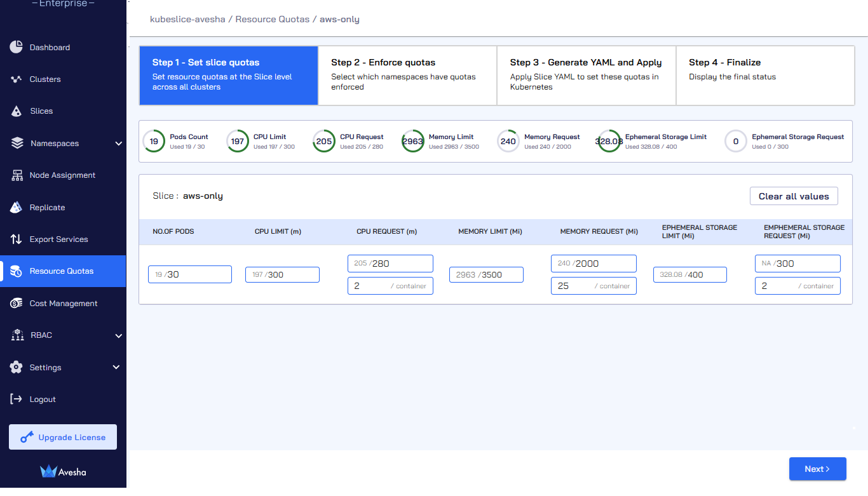The height and width of the screenshot is (496, 868).
Task: Click 'CPU REQUEST (m)' column header
Action: pyautogui.click(x=386, y=231)
